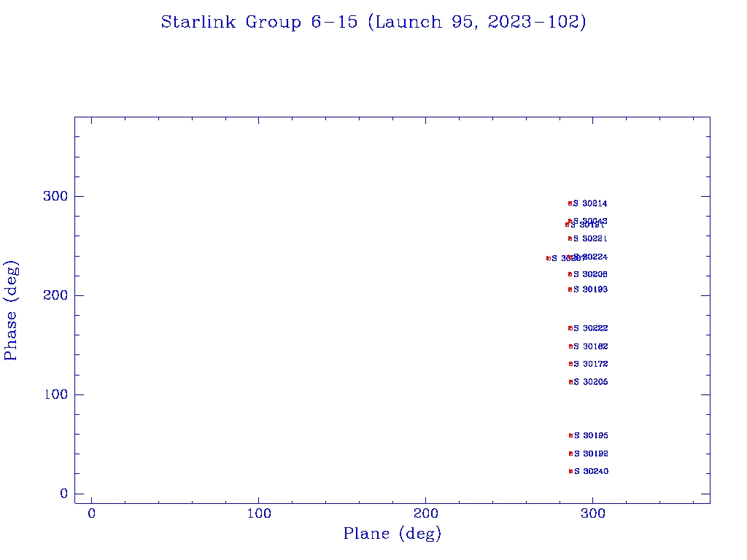Screen dimensions: 747x560
Task: Click Plane axis tick label 200
Action: 426,513
